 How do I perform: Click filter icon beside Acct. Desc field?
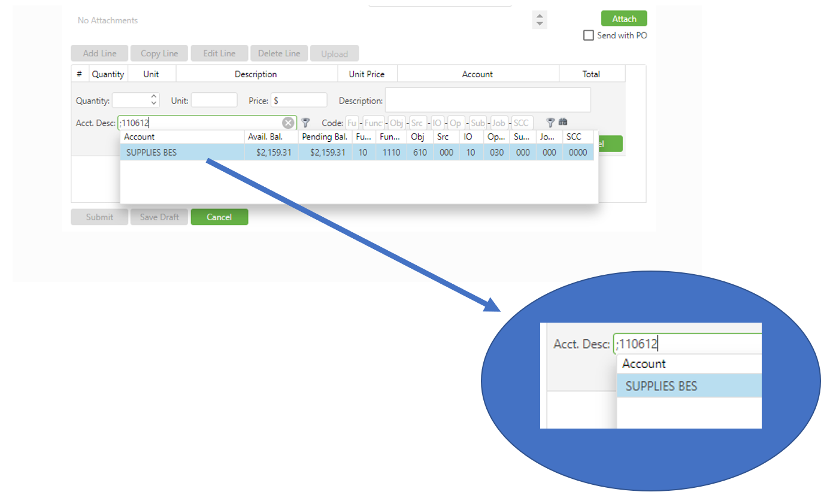305,123
